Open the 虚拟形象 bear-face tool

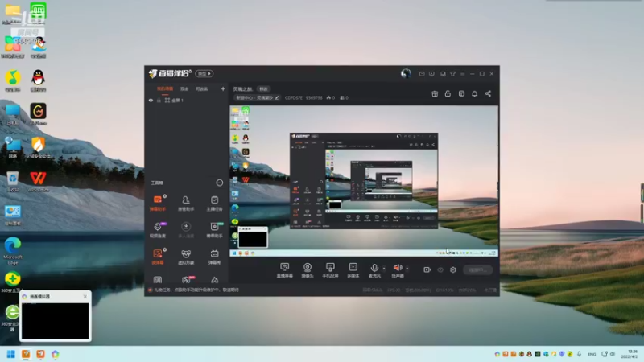click(x=186, y=257)
